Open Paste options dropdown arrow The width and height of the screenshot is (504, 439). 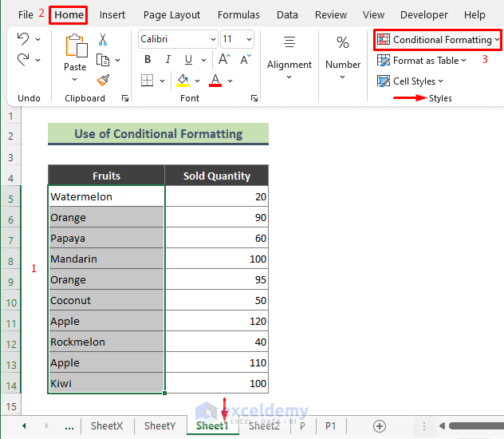coord(75,79)
